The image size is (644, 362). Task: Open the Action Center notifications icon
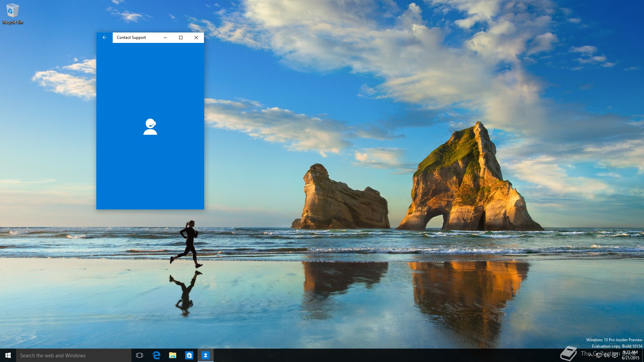[615, 355]
